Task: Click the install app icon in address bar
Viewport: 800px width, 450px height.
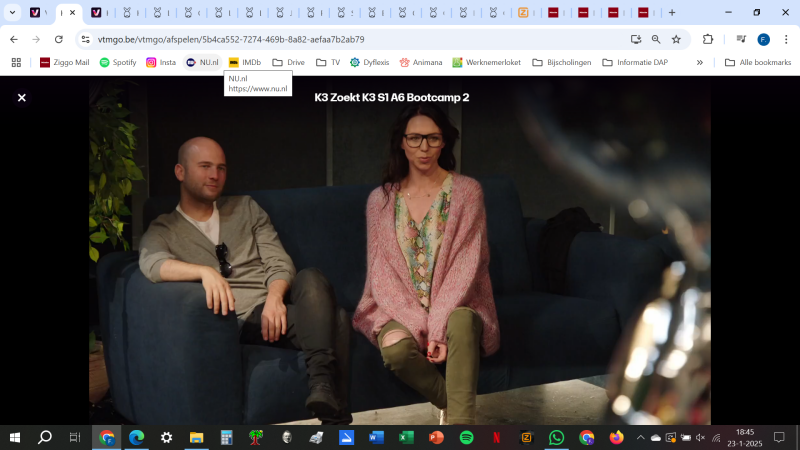Action: tap(635, 39)
